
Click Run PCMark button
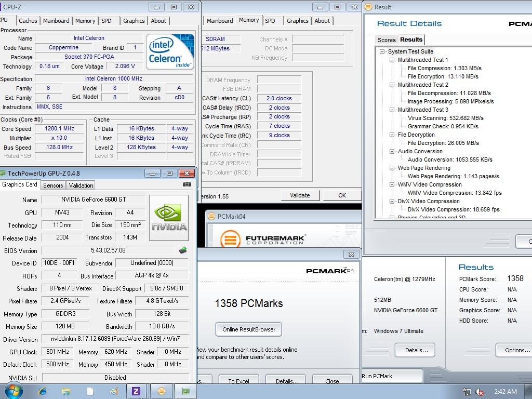tap(392, 376)
